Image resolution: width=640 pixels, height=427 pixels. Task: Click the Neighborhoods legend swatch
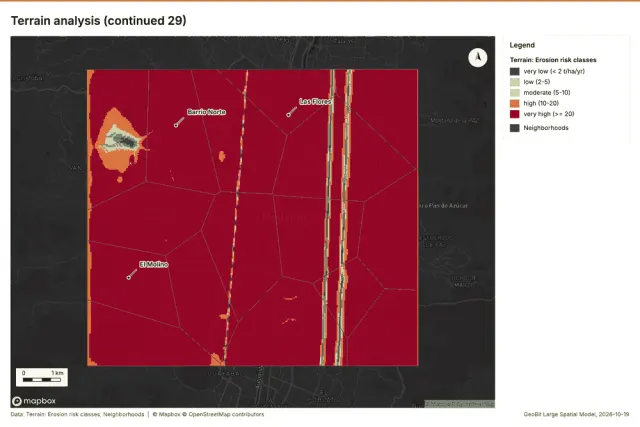(515, 128)
